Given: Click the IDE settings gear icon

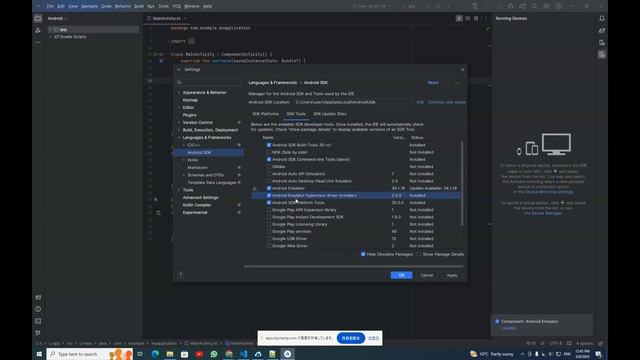Looking at the screenshot, I should tap(546, 6).
